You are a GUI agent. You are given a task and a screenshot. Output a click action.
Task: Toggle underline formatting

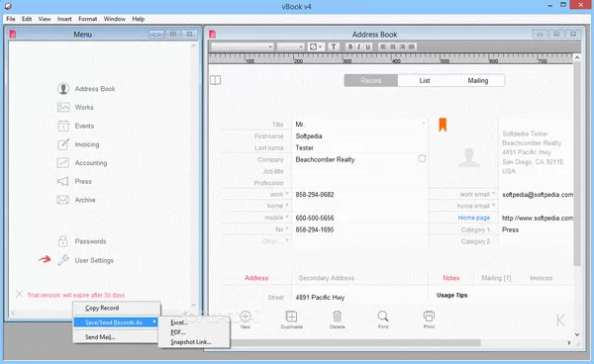point(367,46)
